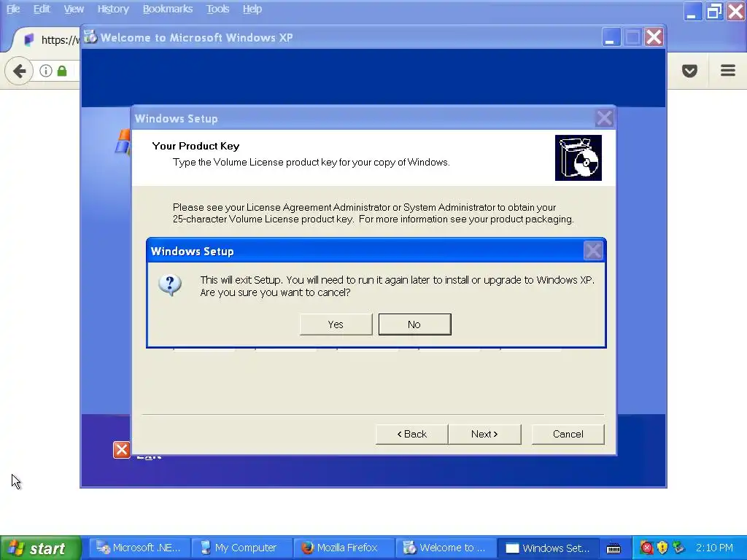Click the question mark icon in the dialog
The width and height of the screenshot is (747, 560).
[x=169, y=285]
